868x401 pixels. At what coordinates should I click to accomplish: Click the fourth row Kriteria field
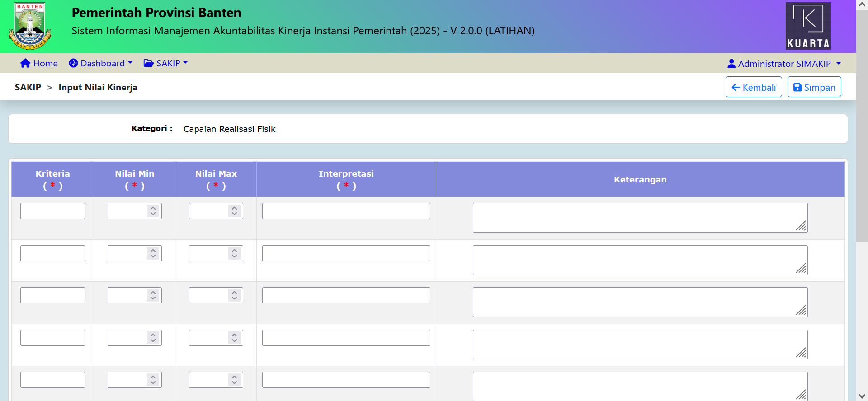52,338
